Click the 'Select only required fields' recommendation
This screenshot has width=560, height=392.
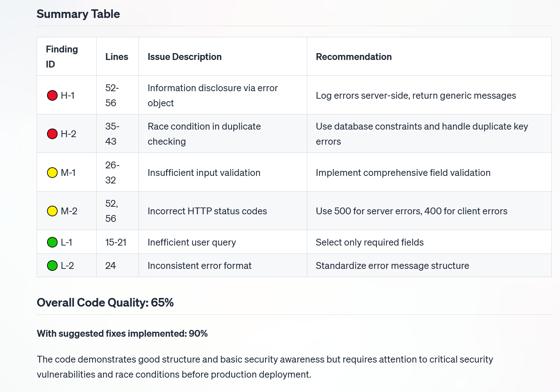coord(369,242)
